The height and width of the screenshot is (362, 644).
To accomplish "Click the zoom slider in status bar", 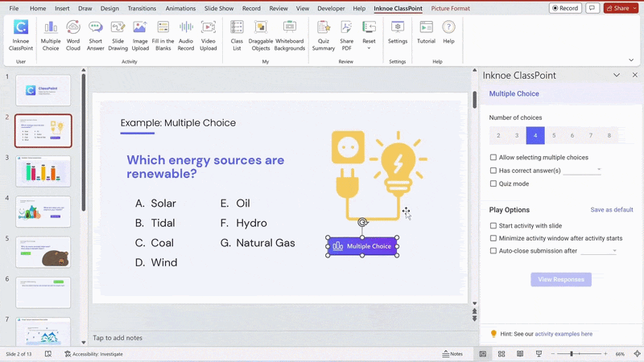I will click(x=572, y=354).
